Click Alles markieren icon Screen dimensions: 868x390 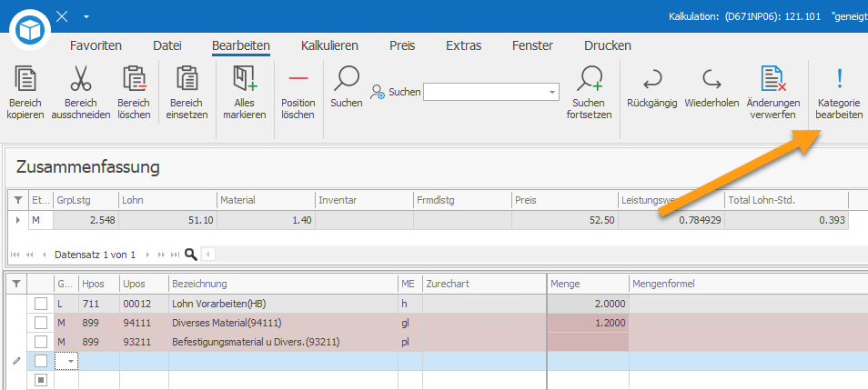[x=246, y=78]
